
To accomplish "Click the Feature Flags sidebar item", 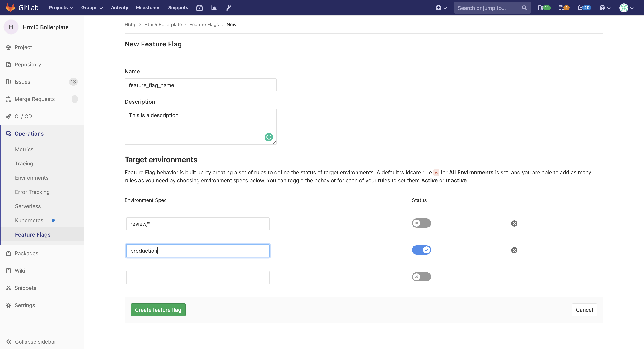I will click(33, 235).
